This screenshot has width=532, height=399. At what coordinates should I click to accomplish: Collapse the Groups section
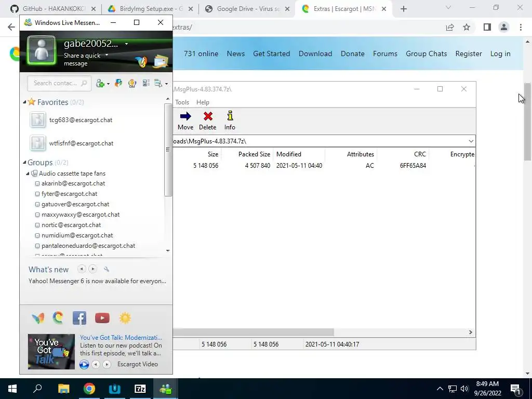click(24, 163)
